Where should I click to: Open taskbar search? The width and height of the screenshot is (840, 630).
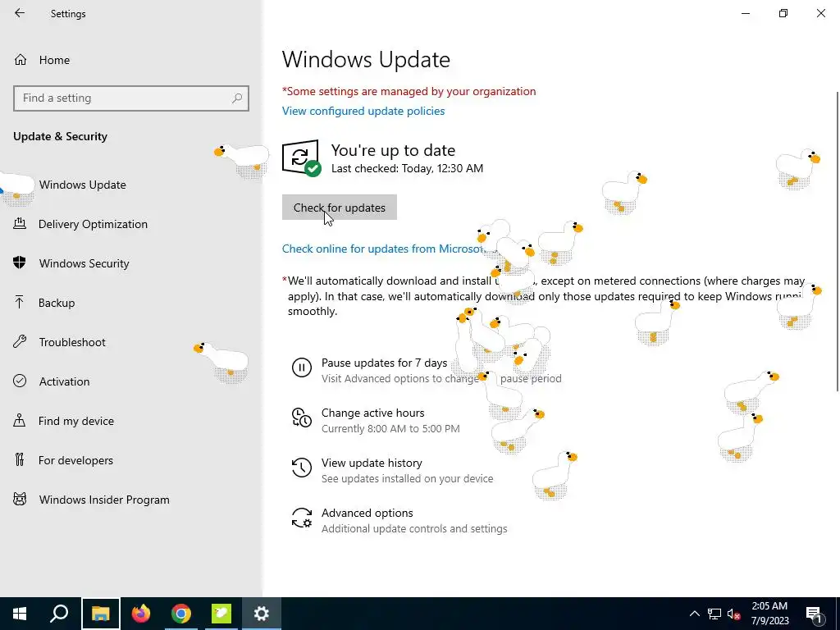(60, 614)
